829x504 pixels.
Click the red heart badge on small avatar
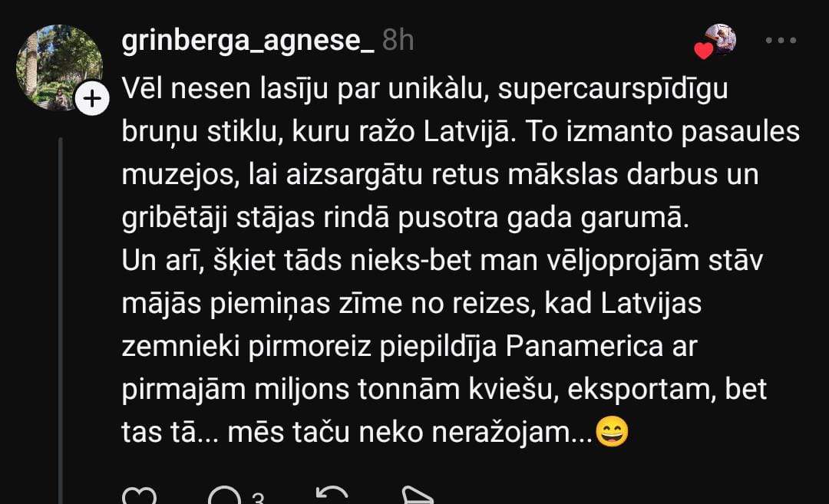click(x=704, y=50)
